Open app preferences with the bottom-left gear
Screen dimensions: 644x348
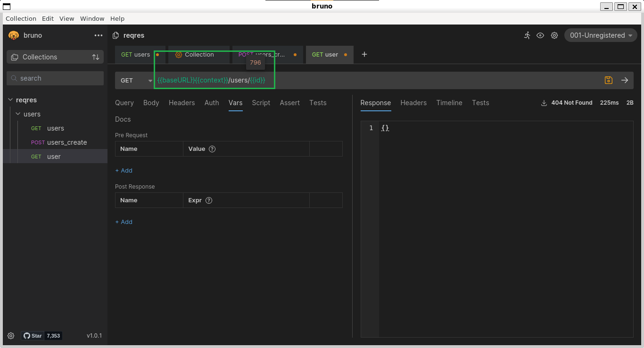pos(10,336)
